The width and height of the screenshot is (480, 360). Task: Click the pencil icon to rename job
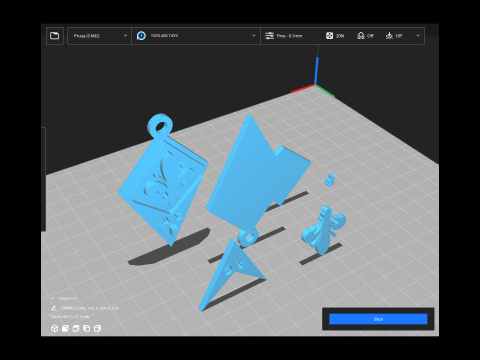tap(53, 308)
